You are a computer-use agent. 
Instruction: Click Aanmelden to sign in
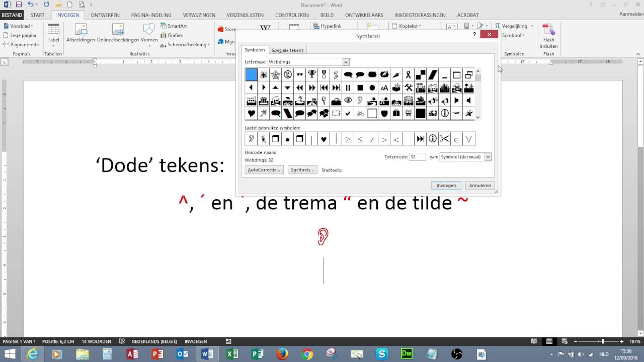(x=631, y=15)
